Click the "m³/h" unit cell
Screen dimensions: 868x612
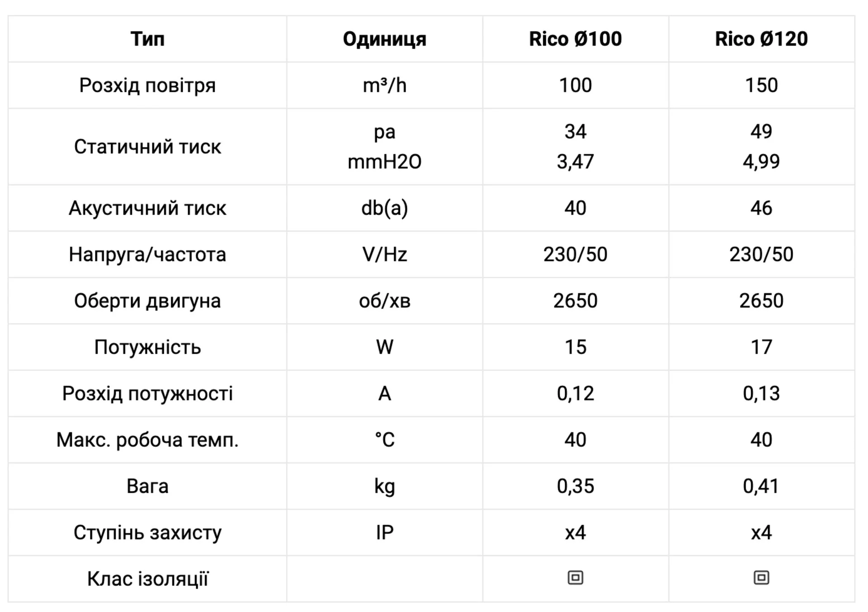click(384, 85)
